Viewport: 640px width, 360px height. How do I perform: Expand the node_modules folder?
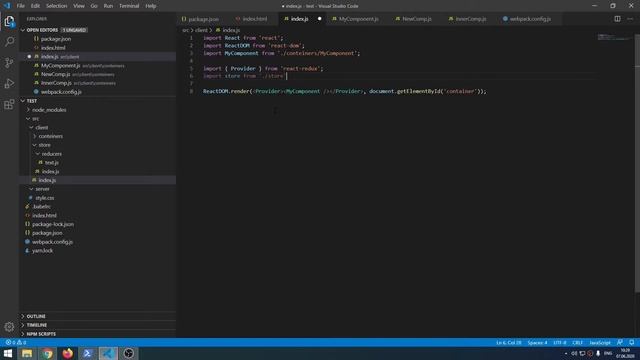point(49,110)
